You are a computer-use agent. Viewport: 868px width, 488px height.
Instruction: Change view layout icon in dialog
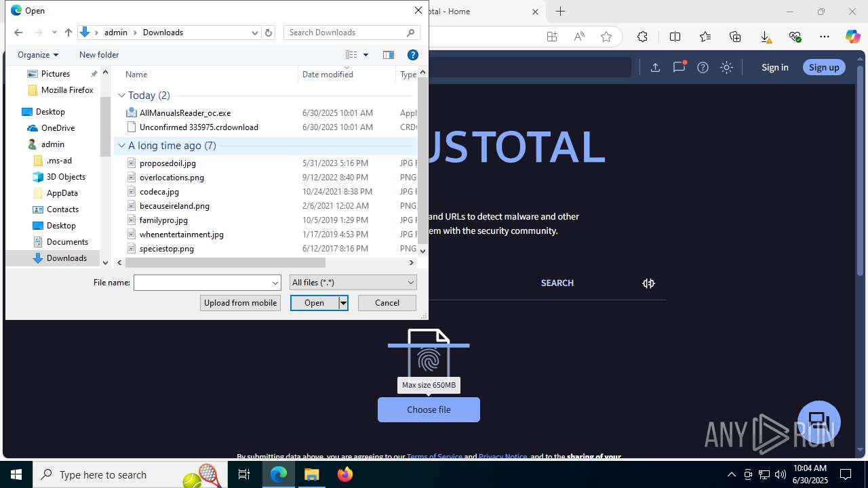pyautogui.click(x=351, y=55)
